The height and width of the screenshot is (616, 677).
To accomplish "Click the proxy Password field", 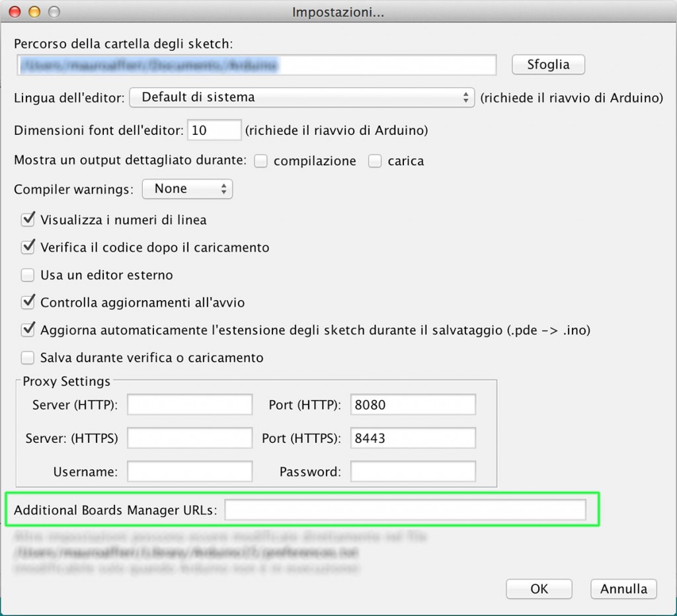I will [413, 471].
